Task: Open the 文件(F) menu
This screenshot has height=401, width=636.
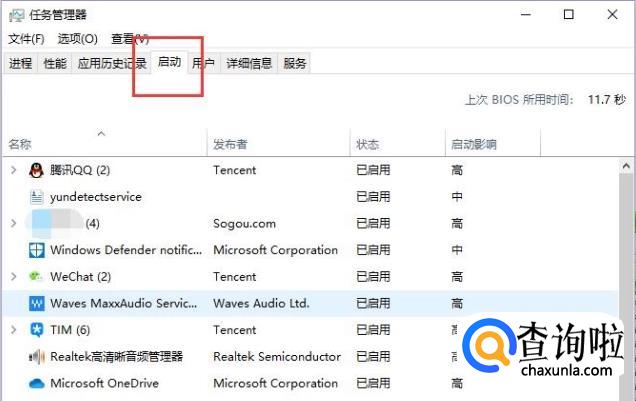Action: (x=26, y=39)
